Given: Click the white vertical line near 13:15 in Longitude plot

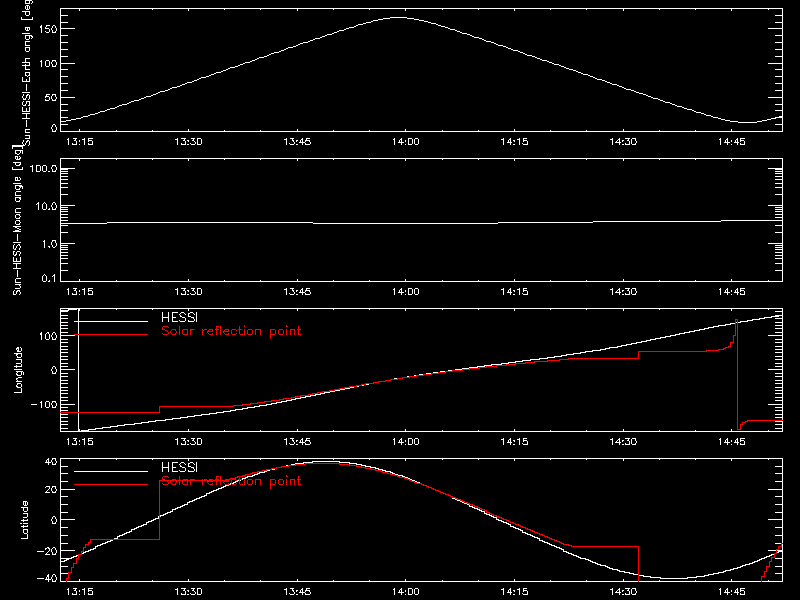Looking at the screenshot, I should [79, 370].
